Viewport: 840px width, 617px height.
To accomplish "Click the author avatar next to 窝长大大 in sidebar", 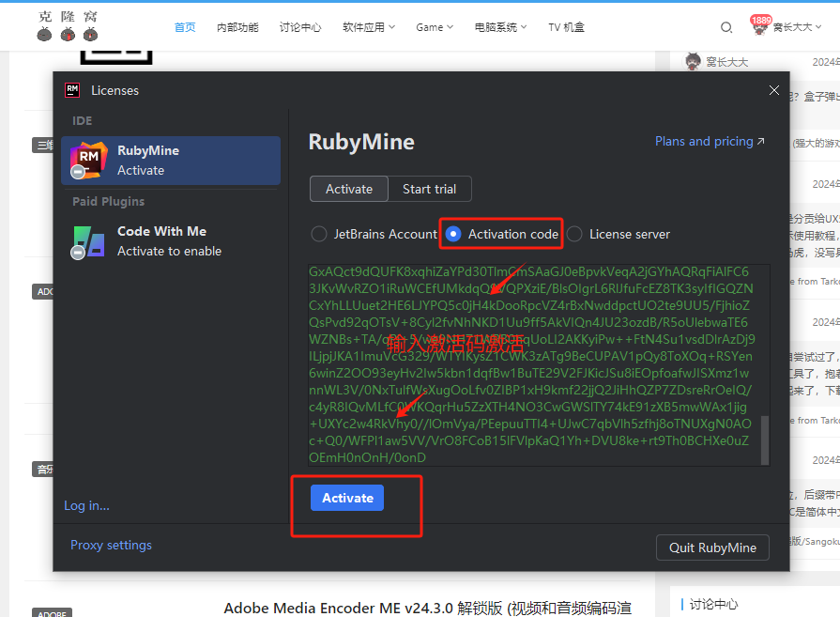I will (694, 62).
